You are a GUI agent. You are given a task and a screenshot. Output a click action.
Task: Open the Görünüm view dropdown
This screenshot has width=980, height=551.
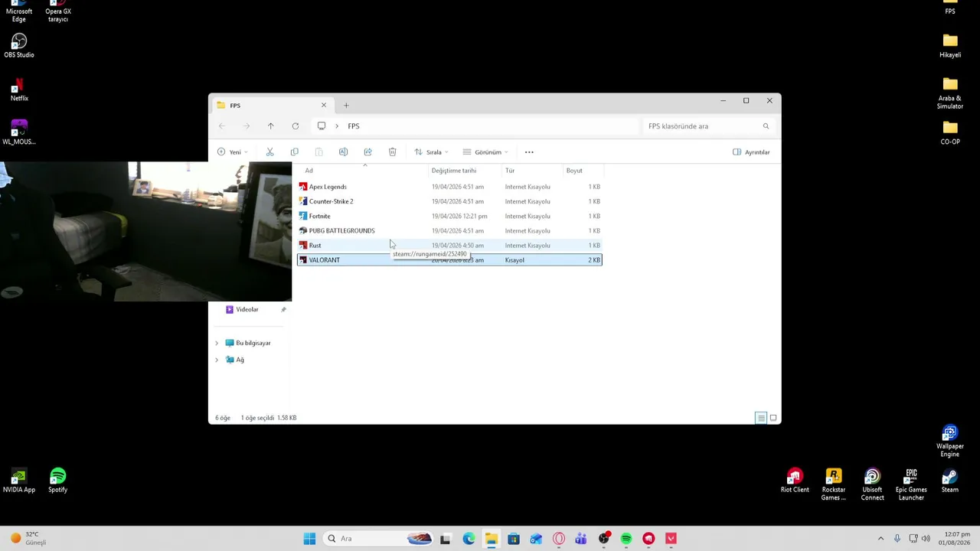point(485,152)
